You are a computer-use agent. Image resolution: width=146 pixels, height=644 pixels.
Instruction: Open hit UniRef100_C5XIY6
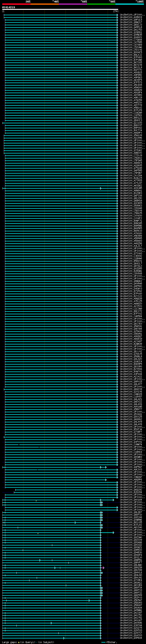(x=131, y=50)
